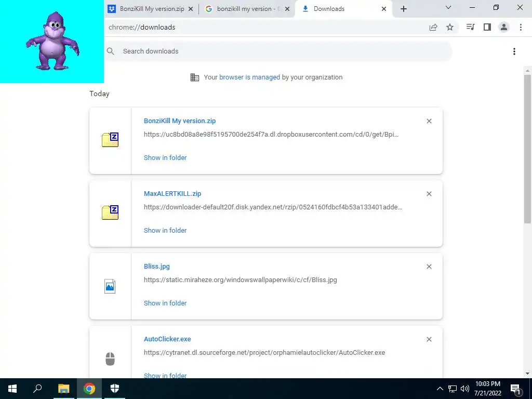This screenshot has width=532, height=399.
Task: Click the search magnifier icon in downloads
Action: [x=110, y=51]
